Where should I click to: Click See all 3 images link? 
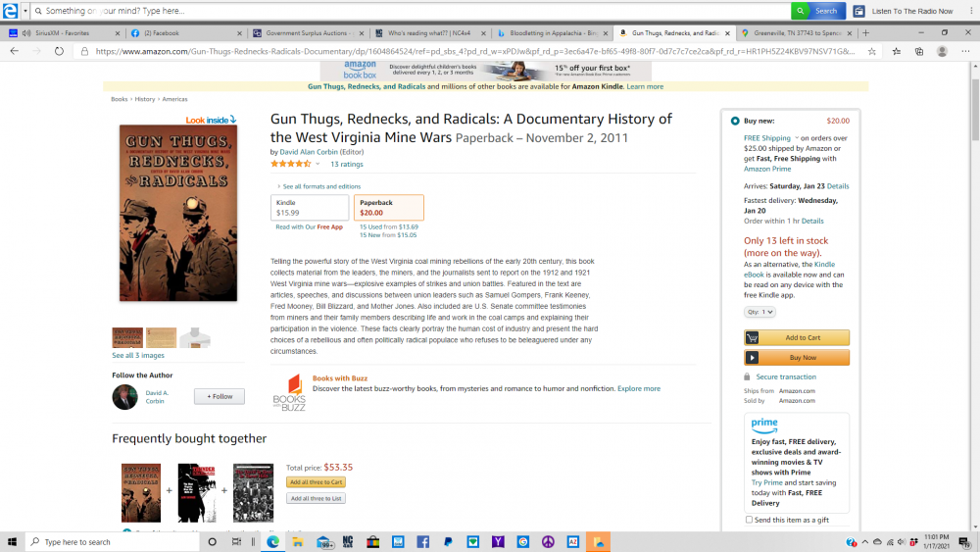tap(138, 355)
